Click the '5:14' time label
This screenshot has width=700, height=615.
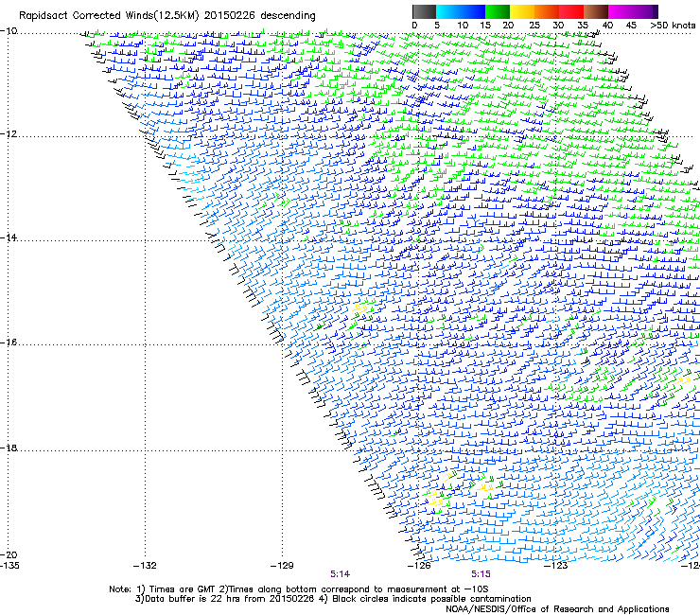(x=341, y=574)
